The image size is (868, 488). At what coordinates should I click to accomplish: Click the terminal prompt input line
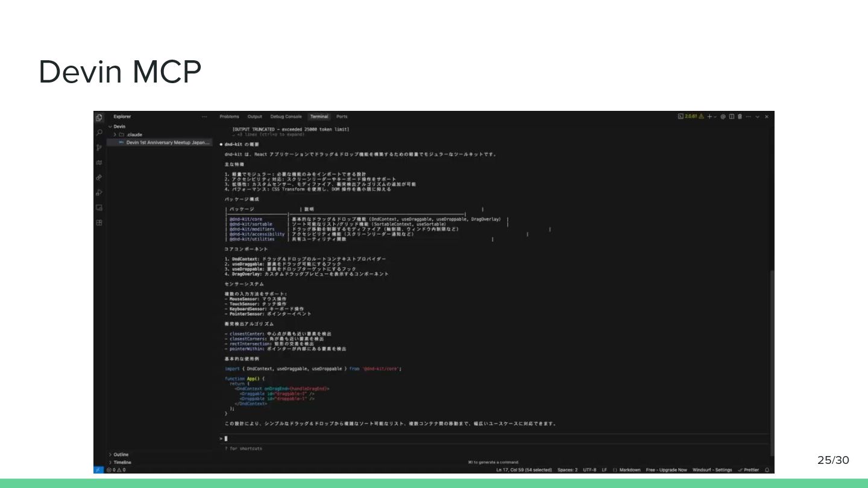pos(494,439)
